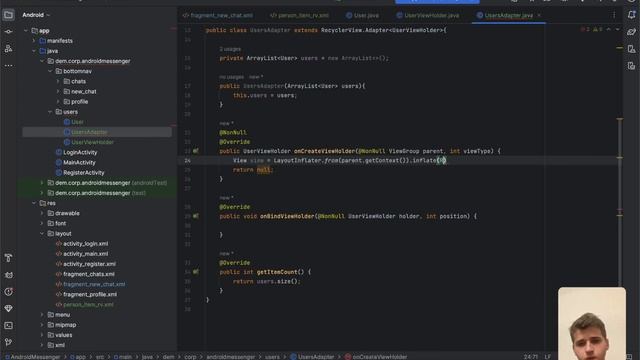Close the UsersAdapter.java tab
640x360 pixels.
click(539, 15)
